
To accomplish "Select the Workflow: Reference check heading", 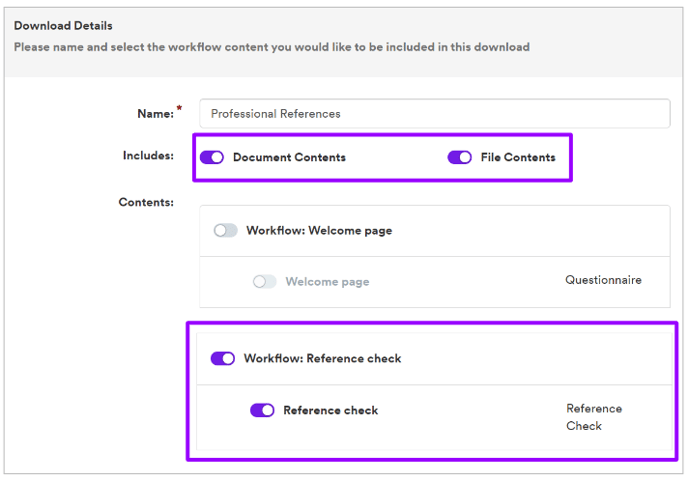I will (322, 359).
